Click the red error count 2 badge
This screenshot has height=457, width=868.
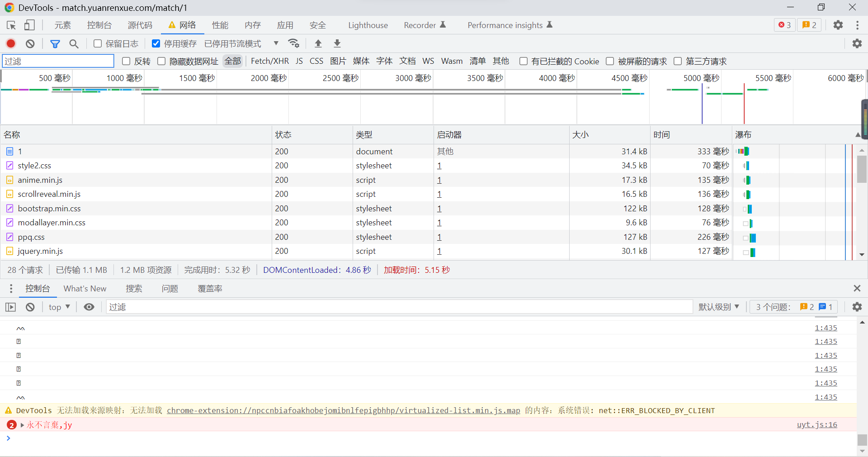(12, 425)
